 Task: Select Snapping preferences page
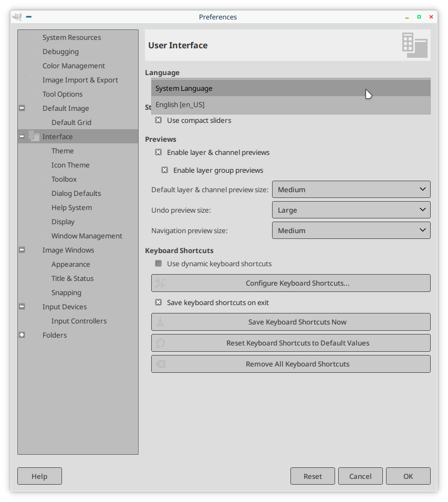click(x=66, y=292)
